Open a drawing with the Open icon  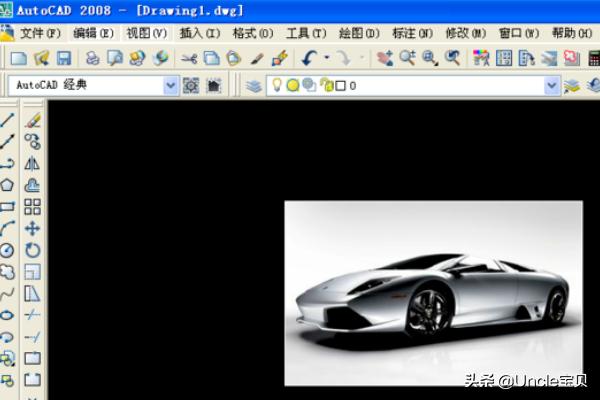42,58
